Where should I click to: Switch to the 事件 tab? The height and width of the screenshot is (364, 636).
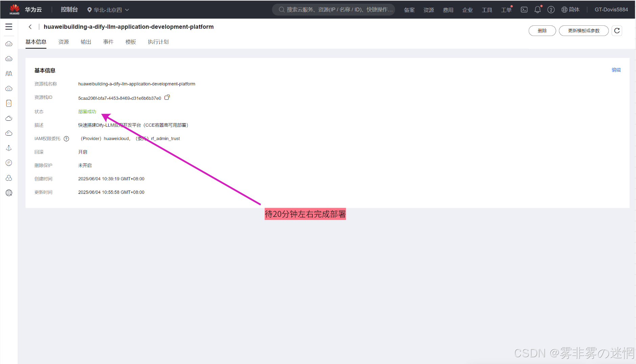108,42
